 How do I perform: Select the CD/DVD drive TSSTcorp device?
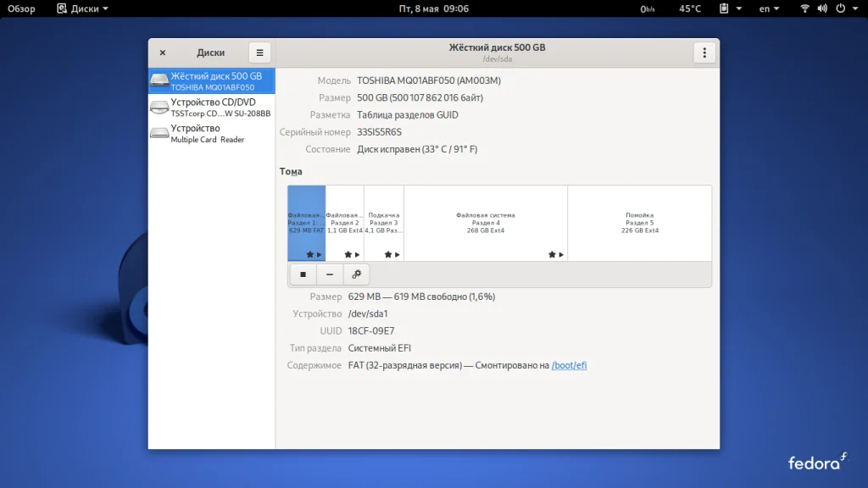[211, 108]
